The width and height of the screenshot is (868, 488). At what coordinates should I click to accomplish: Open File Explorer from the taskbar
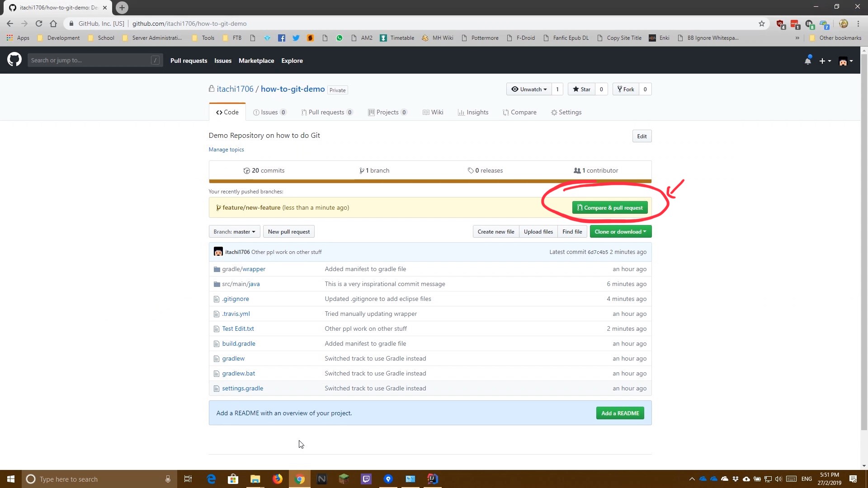[x=255, y=479]
